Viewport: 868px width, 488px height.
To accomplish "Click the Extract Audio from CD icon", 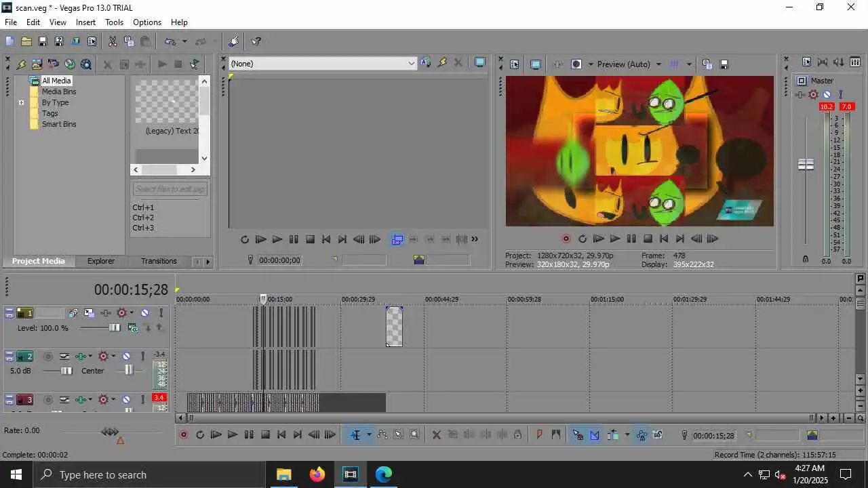I will point(53,64).
